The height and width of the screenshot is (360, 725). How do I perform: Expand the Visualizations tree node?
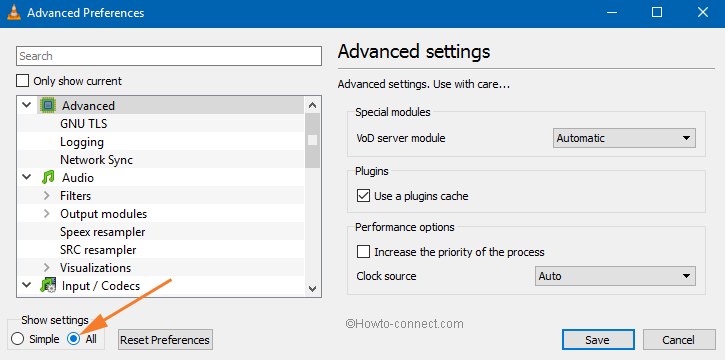46,268
